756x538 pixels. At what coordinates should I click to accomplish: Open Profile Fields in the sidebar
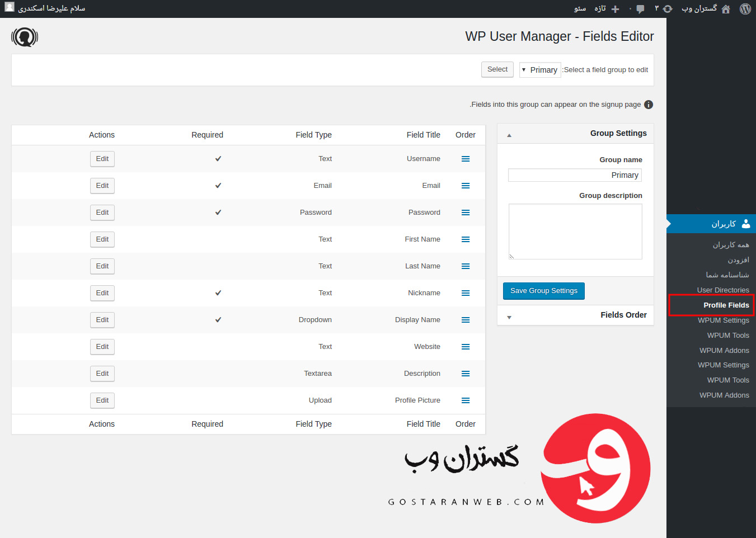tap(726, 305)
